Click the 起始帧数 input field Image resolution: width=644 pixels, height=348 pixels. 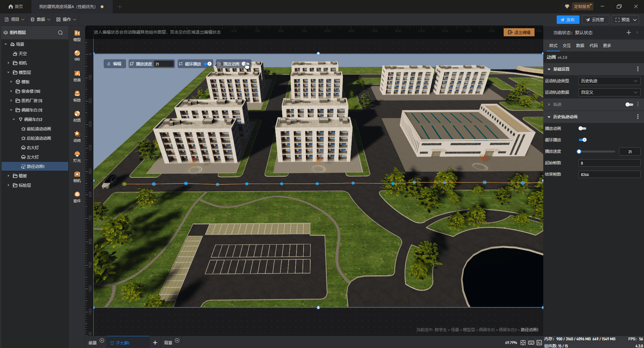(609, 163)
